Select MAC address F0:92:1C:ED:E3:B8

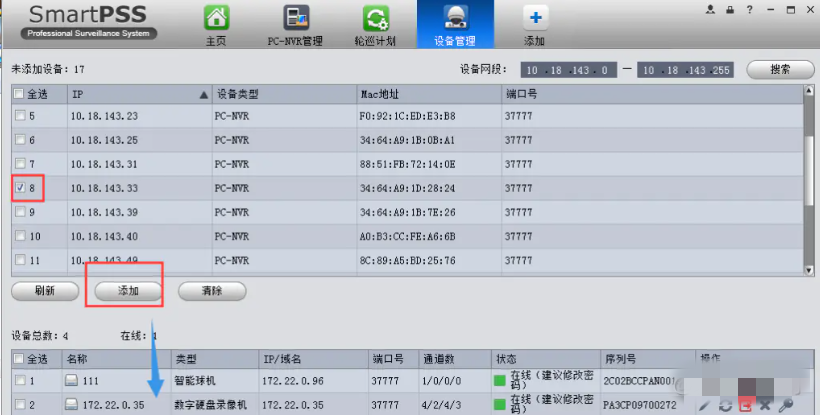[407, 116]
